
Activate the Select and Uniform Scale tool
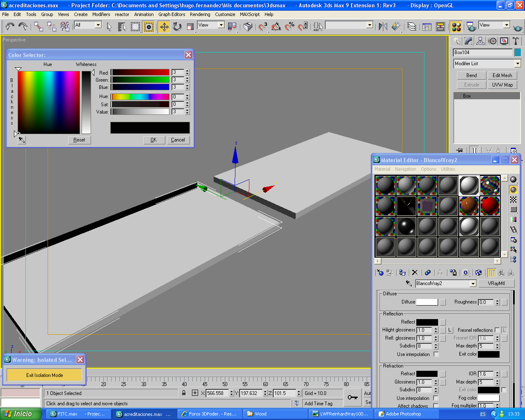190,27
